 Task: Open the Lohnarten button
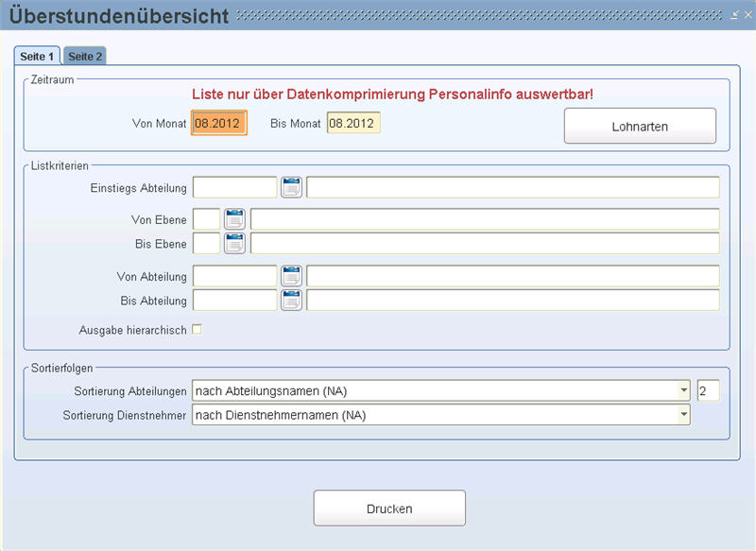640,126
